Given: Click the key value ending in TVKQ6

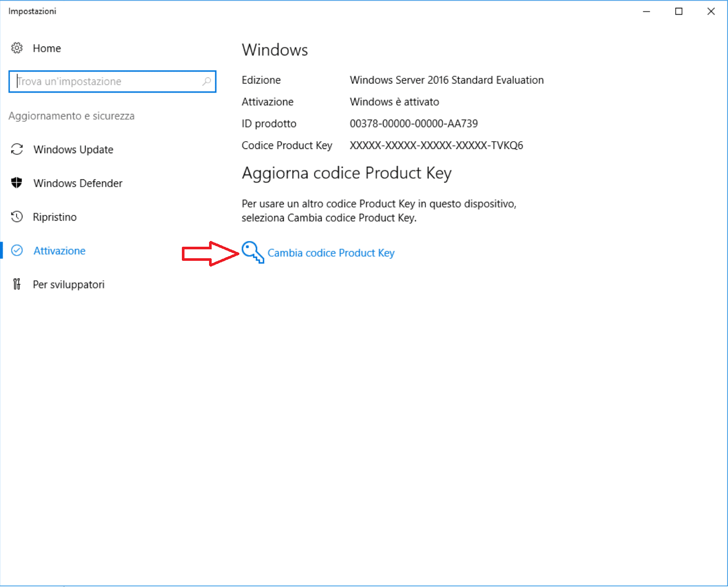Looking at the screenshot, I should pos(436,145).
